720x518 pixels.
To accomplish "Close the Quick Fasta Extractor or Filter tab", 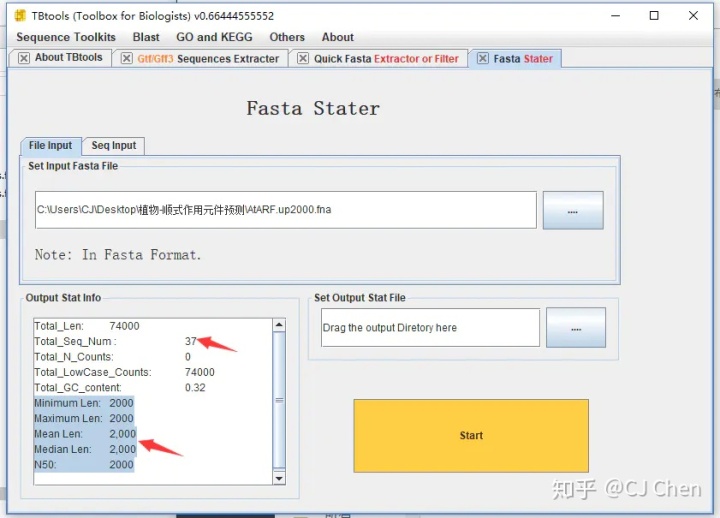I will point(303,58).
